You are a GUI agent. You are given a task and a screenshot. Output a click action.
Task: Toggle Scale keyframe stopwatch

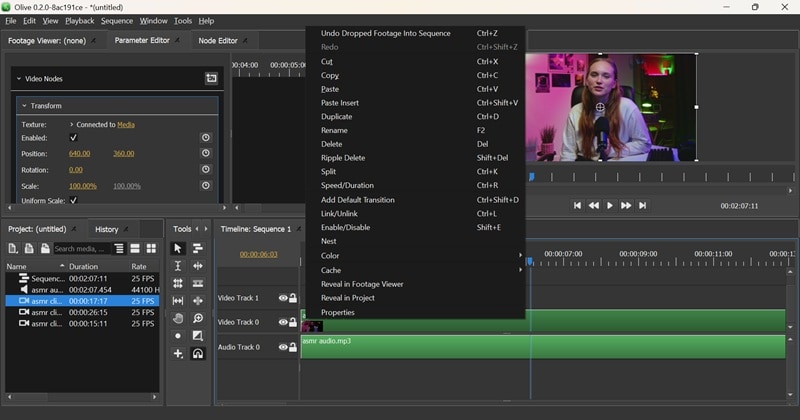pyautogui.click(x=206, y=186)
